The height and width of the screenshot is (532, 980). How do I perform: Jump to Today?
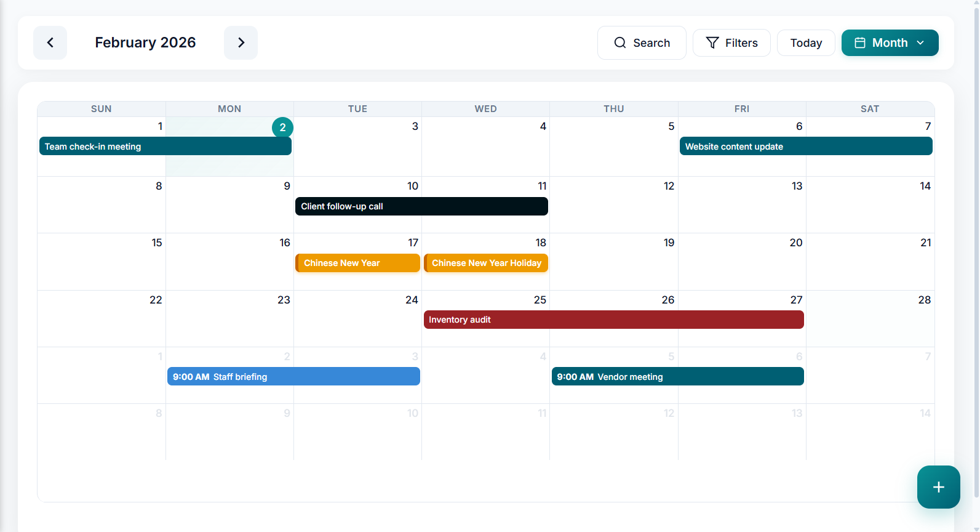[805, 42]
